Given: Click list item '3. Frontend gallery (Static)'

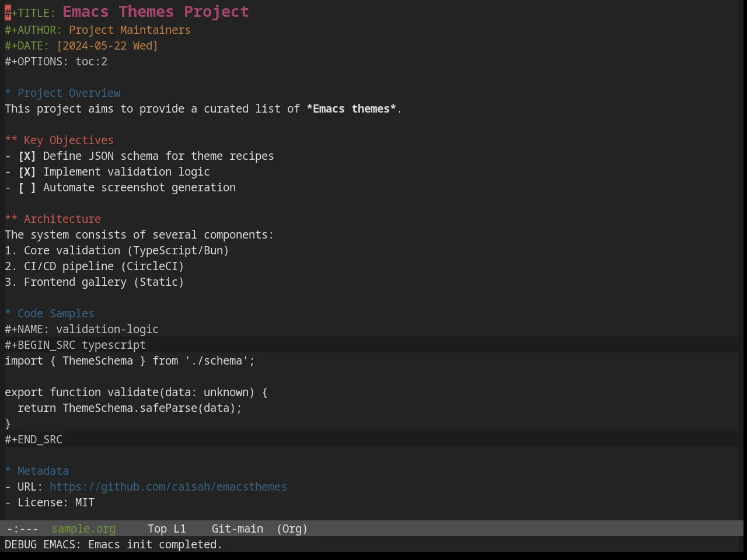Looking at the screenshot, I should pyautogui.click(x=95, y=282).
